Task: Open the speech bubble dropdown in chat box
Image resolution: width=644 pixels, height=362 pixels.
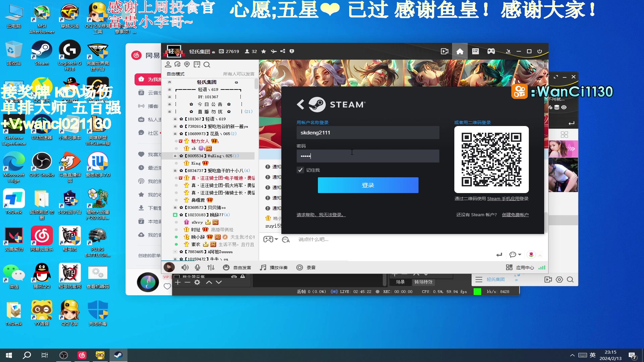Action: [x=515, y=255]
